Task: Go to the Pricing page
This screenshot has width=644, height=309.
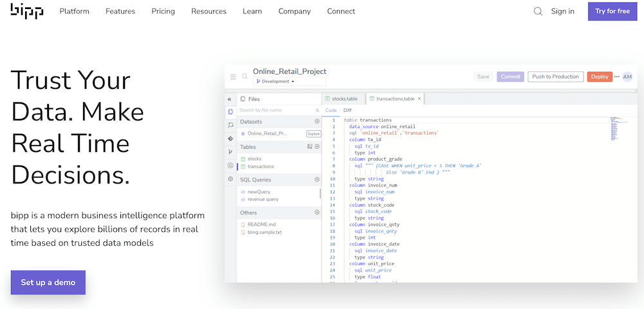Action: coord(163,12)
